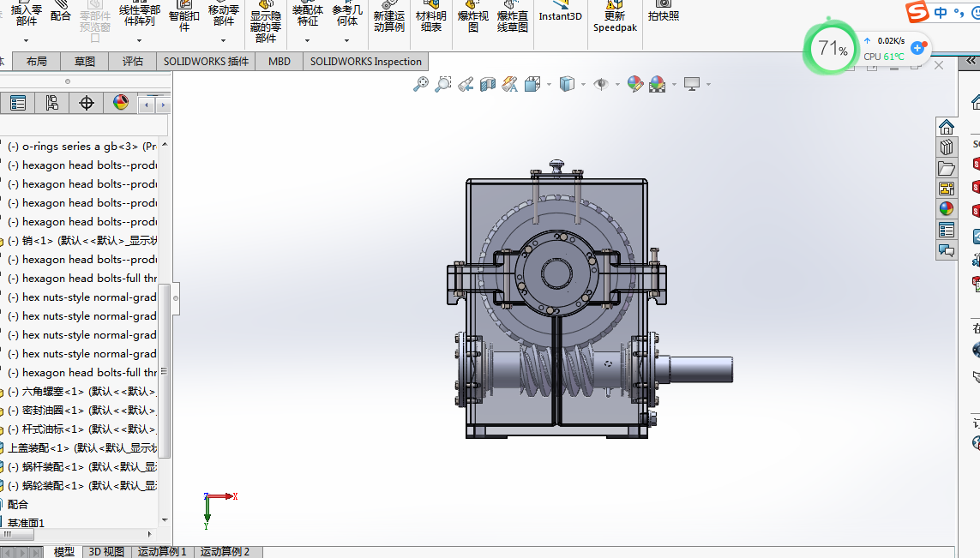Image resolution: width=980 pixels, height=558 pixels.
Task: Click the 爆炸视图 button
Action: pos(473,21)
